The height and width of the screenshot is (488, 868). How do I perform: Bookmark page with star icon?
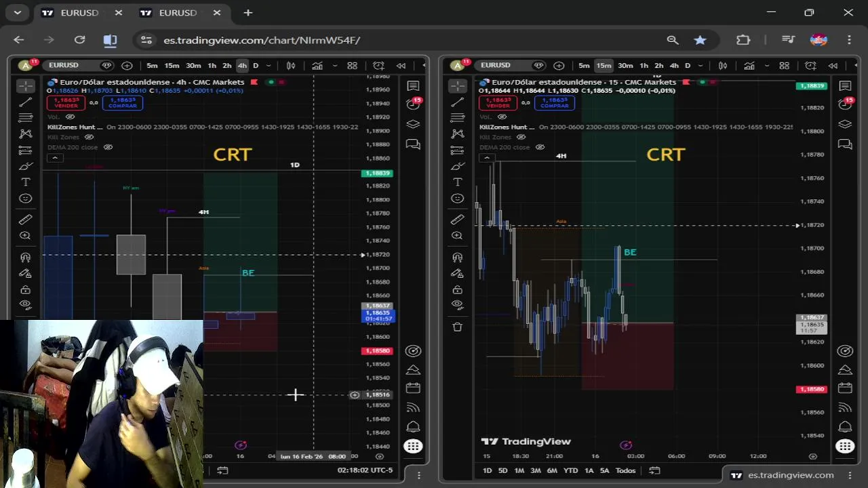tap(700, 40)
